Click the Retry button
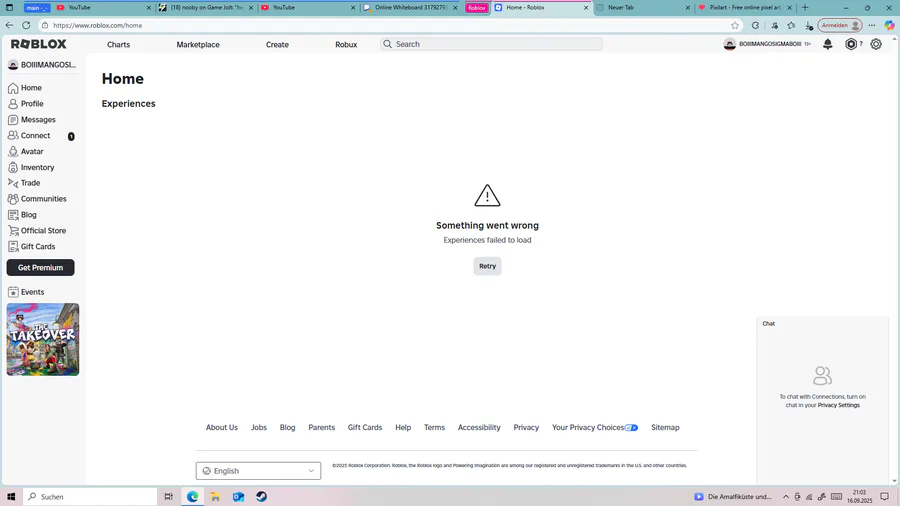900x506 pixels. coord(487,266)
